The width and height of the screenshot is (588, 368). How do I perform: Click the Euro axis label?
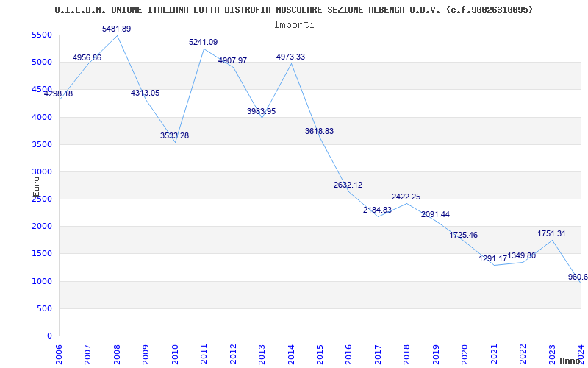[x=36, y=187]
